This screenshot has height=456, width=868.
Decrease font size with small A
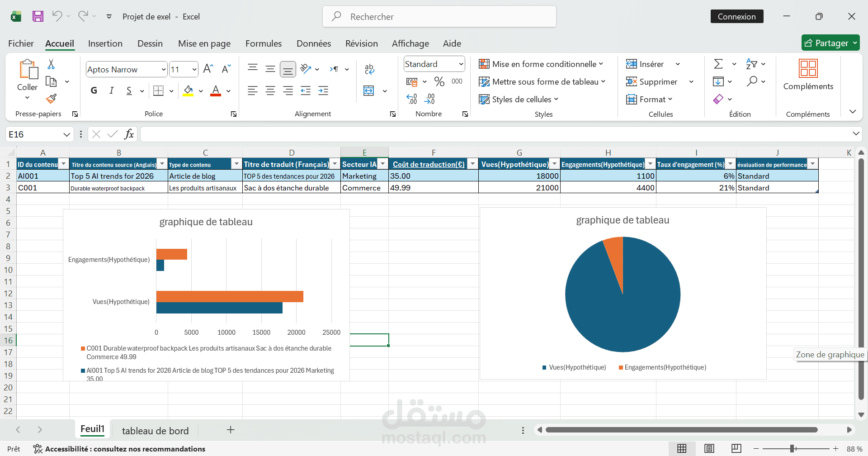pos(226,69)
